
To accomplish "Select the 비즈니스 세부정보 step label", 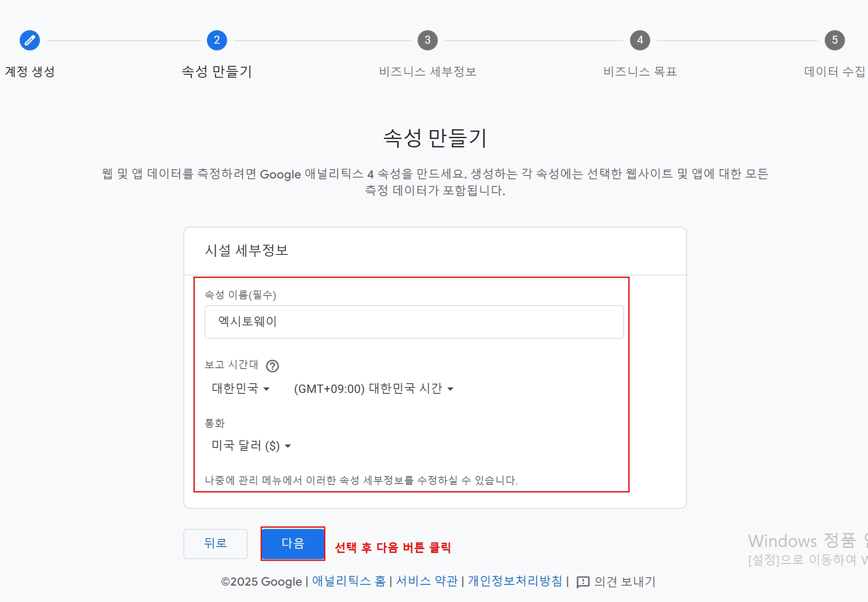I will pos(428,71).
